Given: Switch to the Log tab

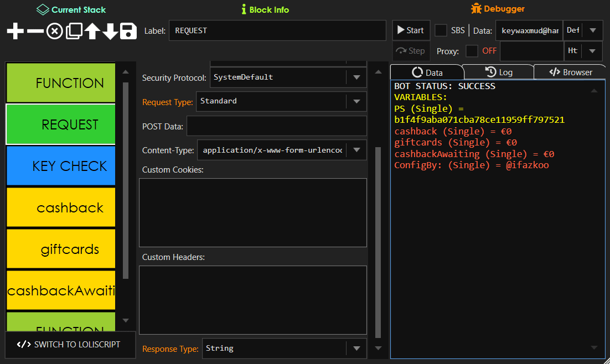Looking at the screenshot, I should point(498,72).
